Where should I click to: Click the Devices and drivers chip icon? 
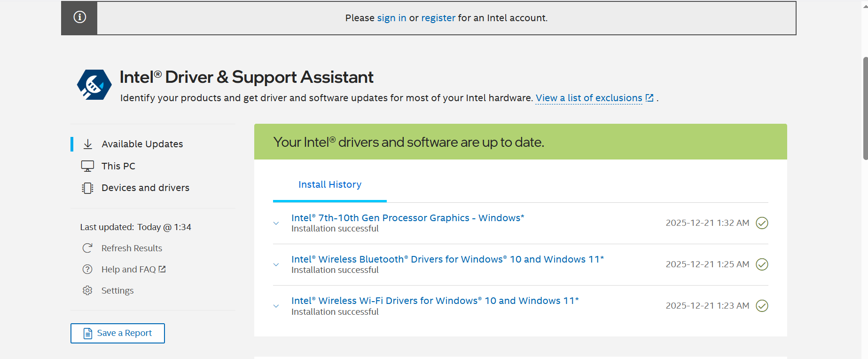click(x=87, y=188)
